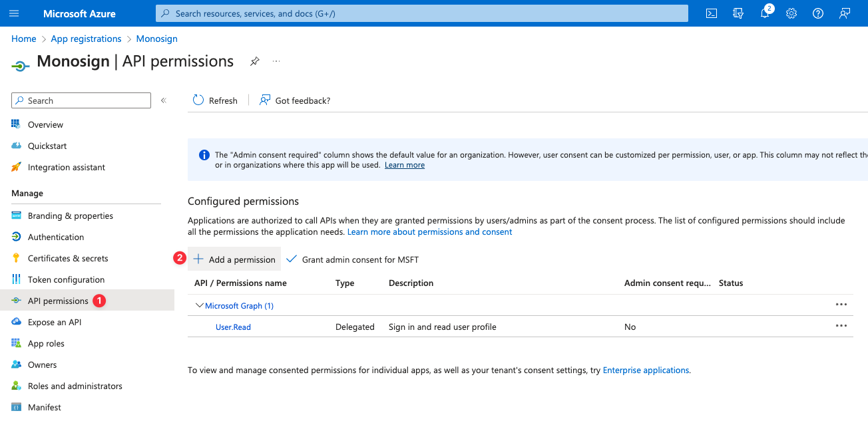This screenshot has width=868, height=425.
Task: Click Add a permission button
Action: [234, 259]
